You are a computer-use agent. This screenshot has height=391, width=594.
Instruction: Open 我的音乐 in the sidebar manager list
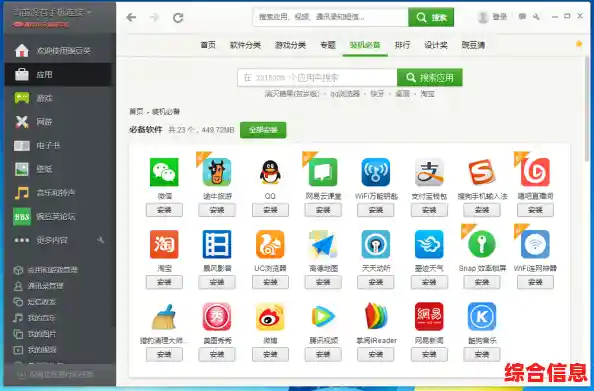[x=42, y=318]
